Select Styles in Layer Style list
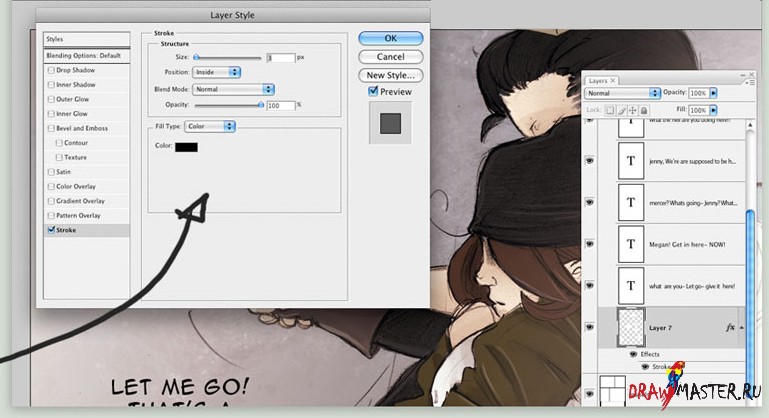Screen dimensions: 769x418 [86, 39]
